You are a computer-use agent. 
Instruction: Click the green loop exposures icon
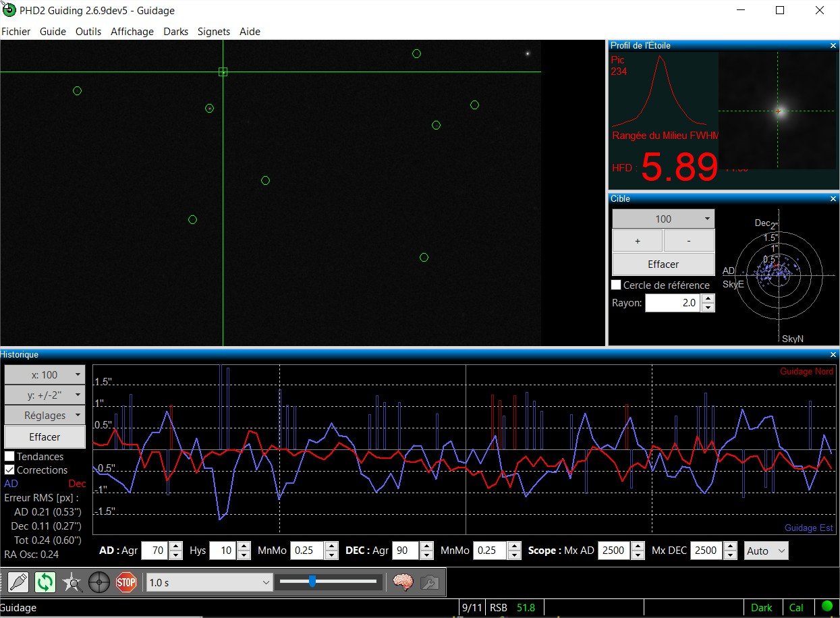click(x=45, y=582)
